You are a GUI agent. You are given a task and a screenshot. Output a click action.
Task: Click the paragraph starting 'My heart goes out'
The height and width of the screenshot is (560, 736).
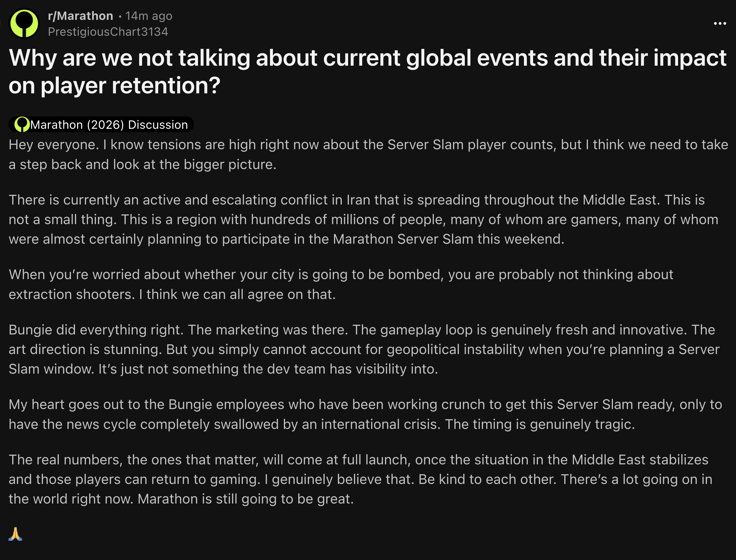click(x=365, y=414)
